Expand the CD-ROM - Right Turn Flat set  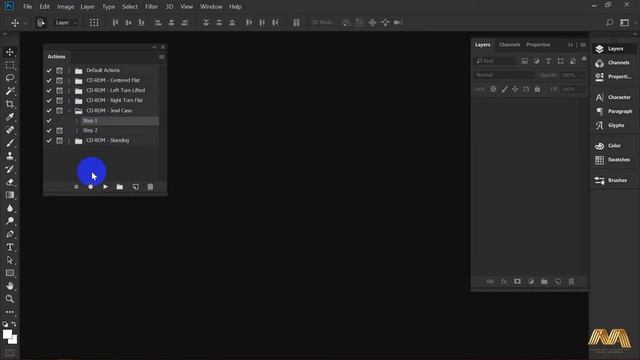[x=69, y=100]
